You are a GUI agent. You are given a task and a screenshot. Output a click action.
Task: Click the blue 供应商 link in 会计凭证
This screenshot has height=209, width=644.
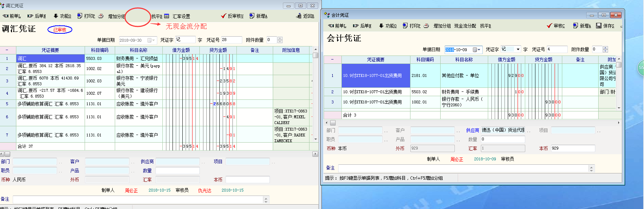tap(472, 130)
